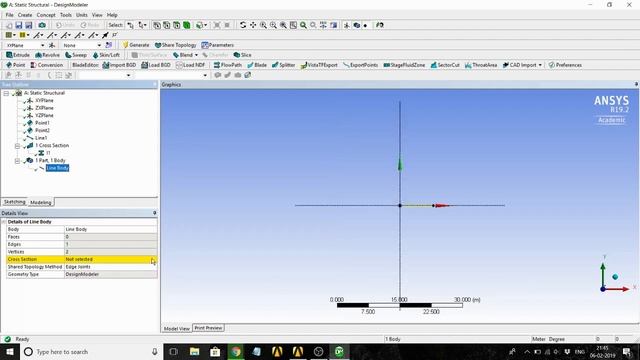
Task: Open the Help menu
Action: 112,15
